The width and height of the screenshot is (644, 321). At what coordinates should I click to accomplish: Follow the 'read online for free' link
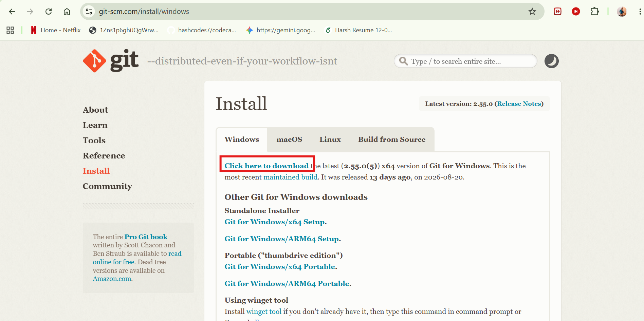click(x=137, y=258)
